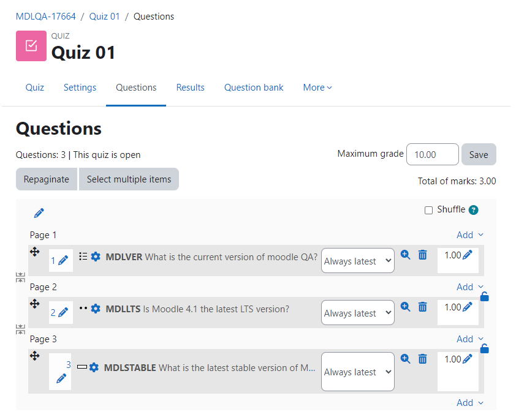
Task: Toggle the dependency lock on question 2
Action: (x=484, y=296)
